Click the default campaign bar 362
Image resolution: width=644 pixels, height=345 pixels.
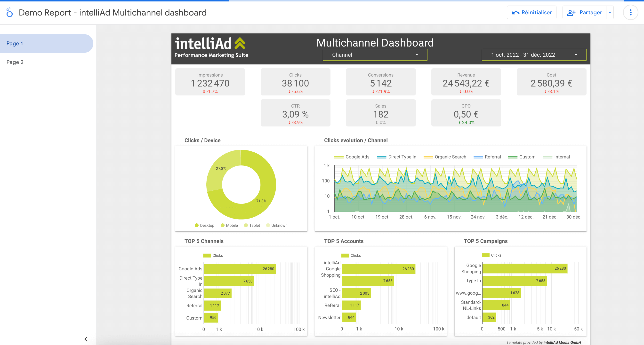coord(489,317)
